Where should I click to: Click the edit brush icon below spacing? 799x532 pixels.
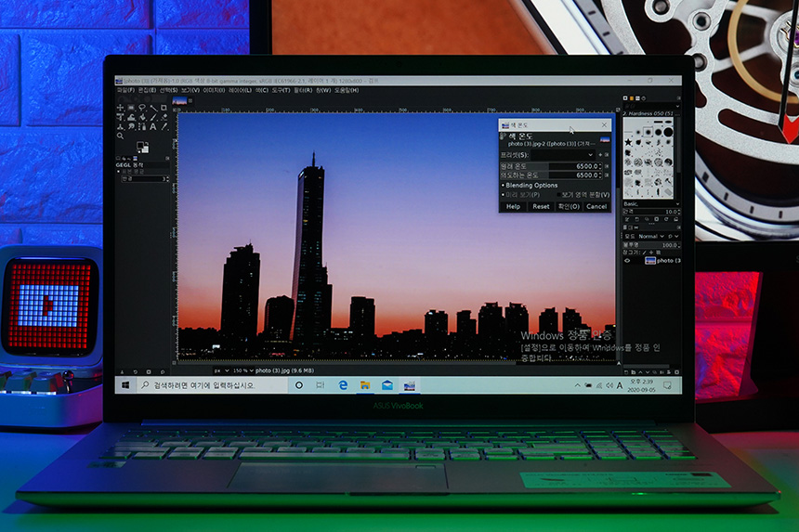[627, 219]
